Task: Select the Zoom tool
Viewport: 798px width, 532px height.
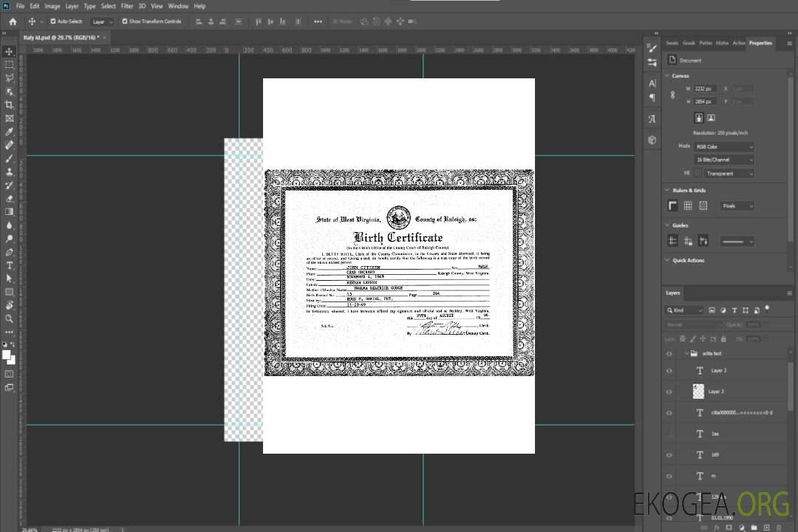Action: coord(10,318)
